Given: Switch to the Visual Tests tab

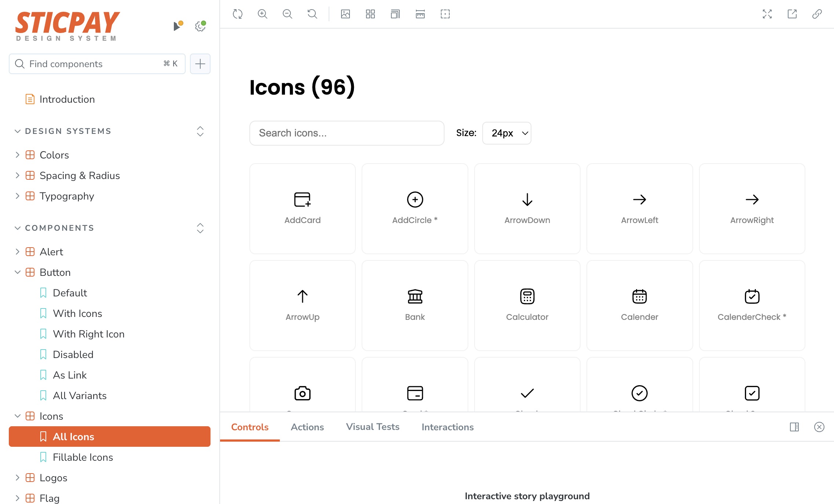Looking at the screenshot, I should [372, 427].
